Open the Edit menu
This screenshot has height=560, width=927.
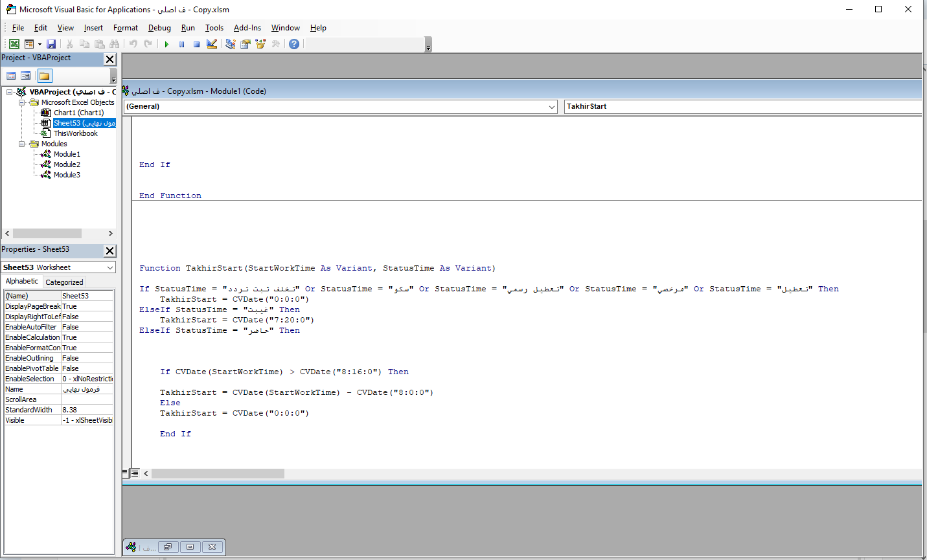[x=41, y=28]
